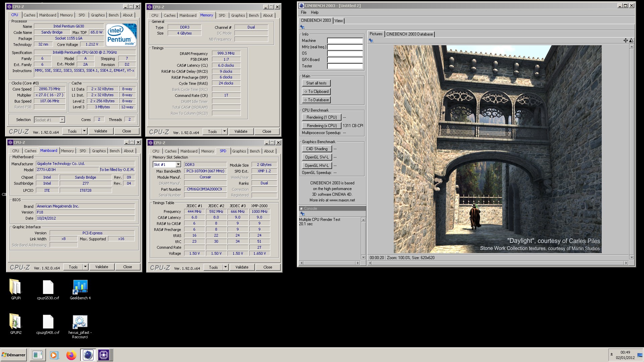Switch to the View tab in Cinebench
Viewport: 644px width, 362px height.
click(339, 21)
